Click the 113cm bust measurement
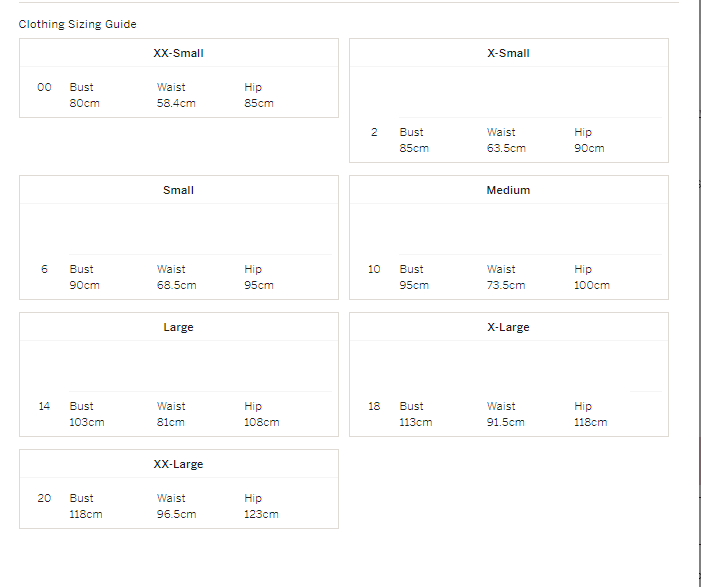Screen dimensions: 701x587 416,422
